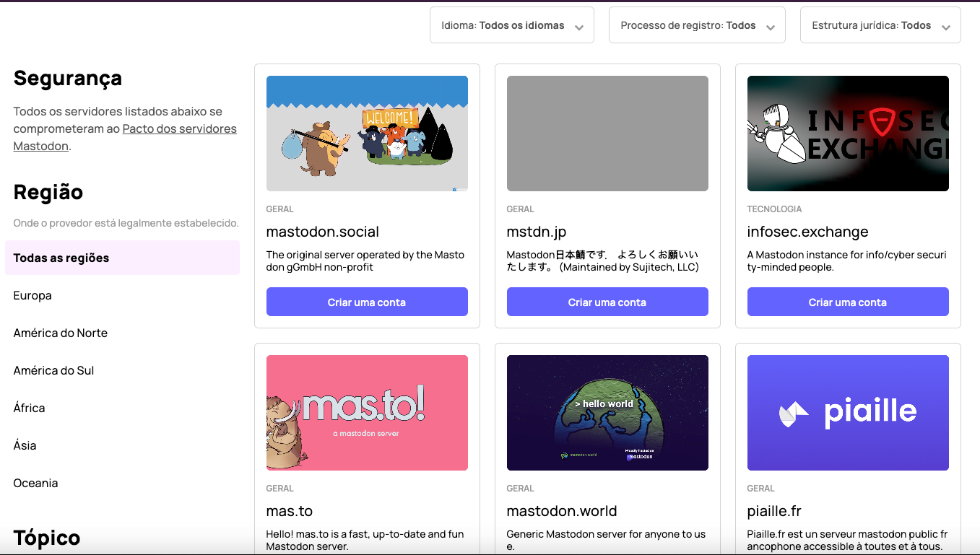Open the Processo de registro dropdown

click(x=697, y=25)
